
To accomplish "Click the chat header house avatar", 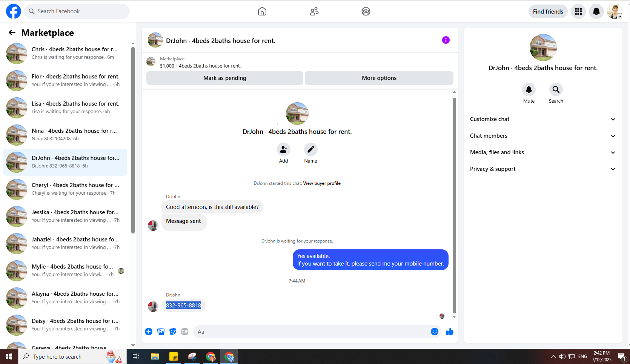I will click(155, 40).
